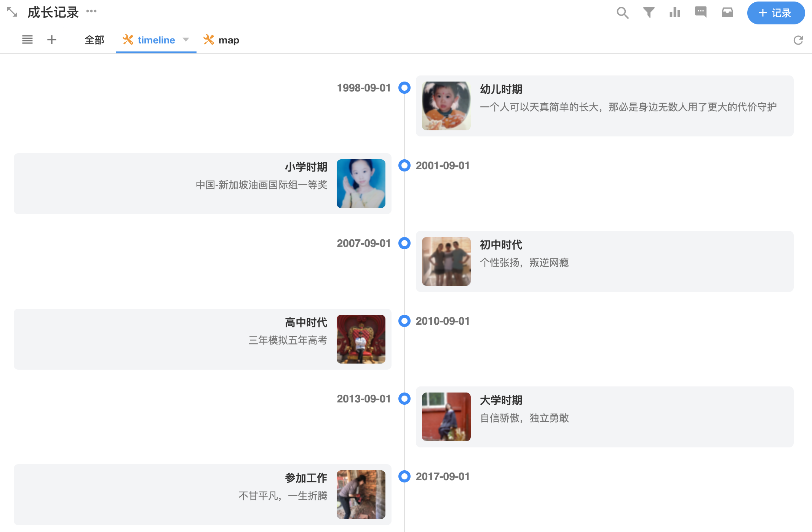
Task: Open the 参加工作 photo thumbnail
Action: tap(361, 494)
